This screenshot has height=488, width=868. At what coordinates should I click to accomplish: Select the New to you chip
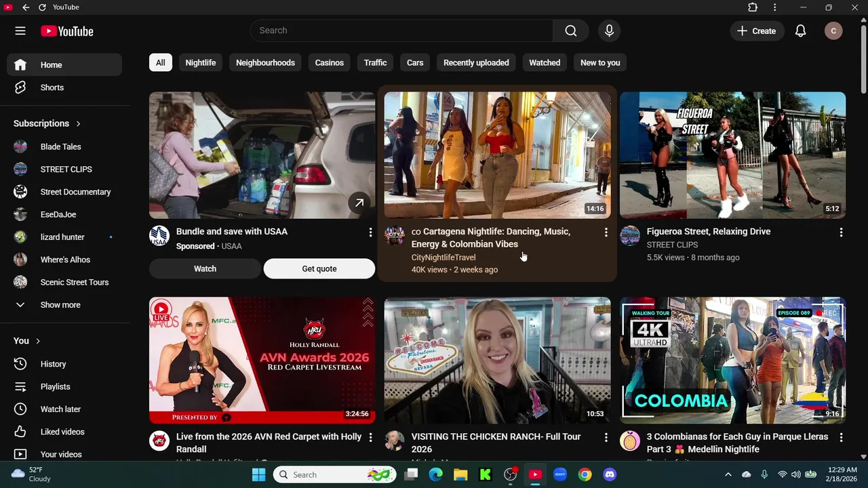[600, 62]
